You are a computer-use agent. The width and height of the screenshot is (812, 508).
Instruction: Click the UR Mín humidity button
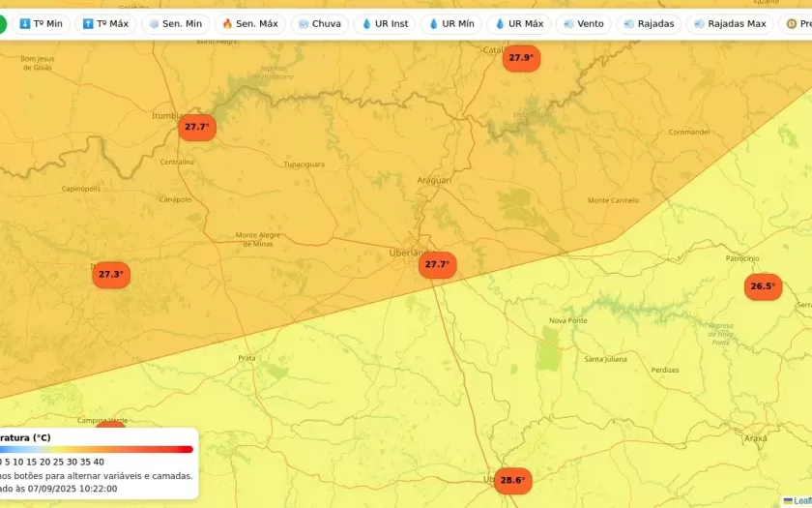(450, 23)
